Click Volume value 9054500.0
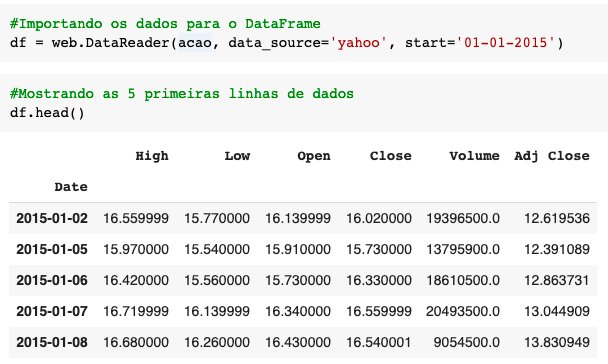The image size is (608, 364). tap(466, 342)
